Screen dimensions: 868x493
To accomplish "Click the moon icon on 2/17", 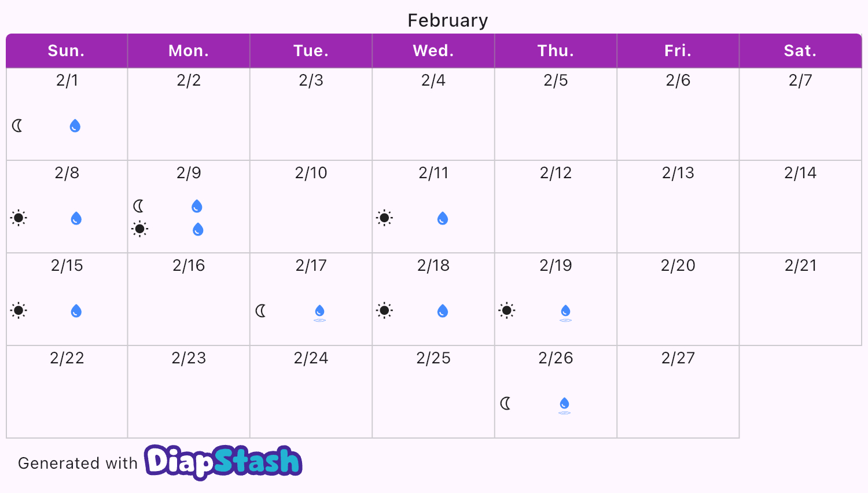I will (261, 311).
